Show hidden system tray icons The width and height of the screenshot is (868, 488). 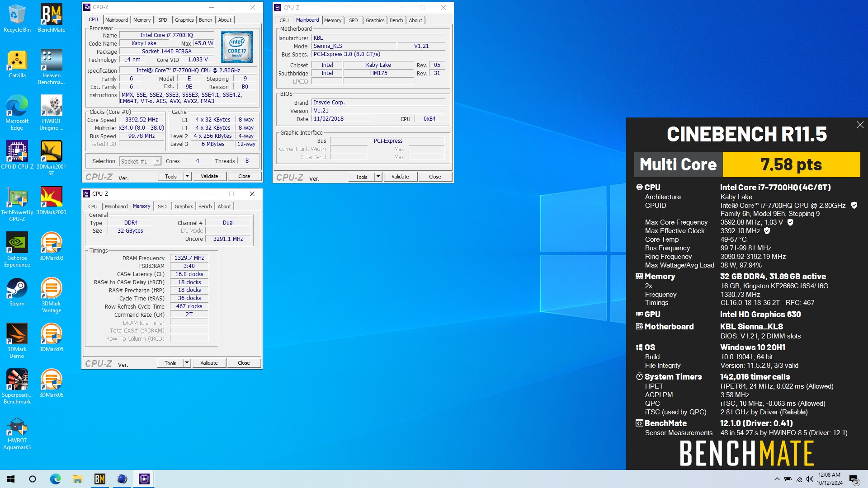[x=777, y=479]
